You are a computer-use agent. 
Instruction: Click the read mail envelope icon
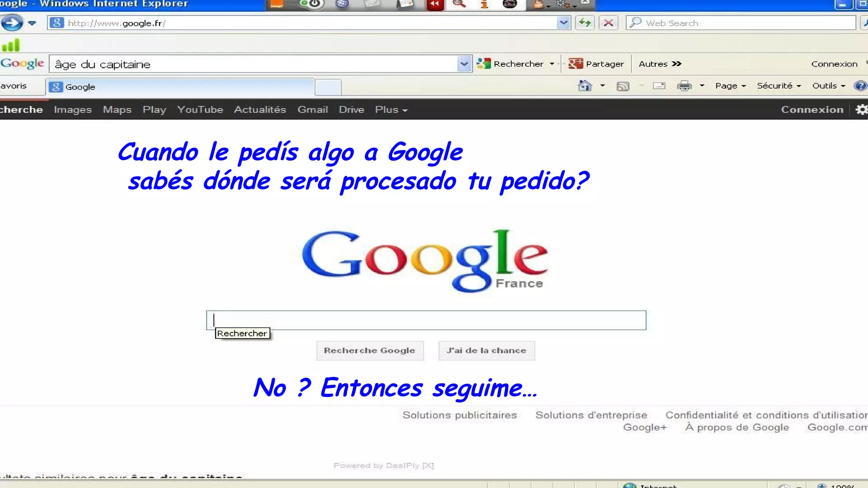pyautogui.click(x=659, y=86)
